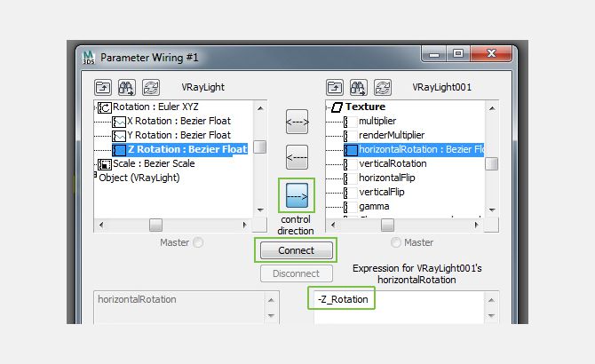Select verticalFlip parameter
The height and width of the screenshot is (364, 595).
381,192
